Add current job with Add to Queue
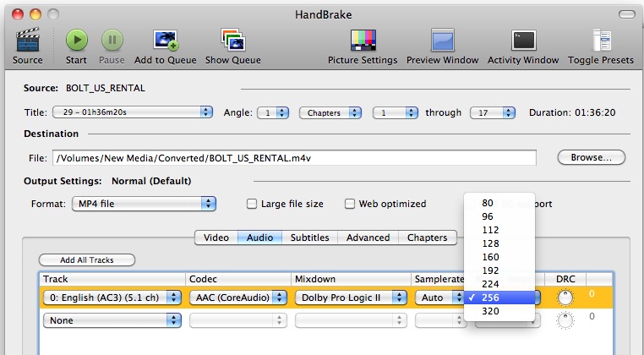Image resolution: width=644 pixels, height=355 pixels. click(x=165, y=41)
